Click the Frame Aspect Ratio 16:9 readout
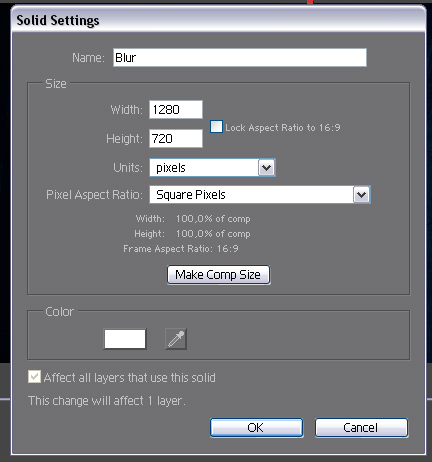 tap(181, 249)
